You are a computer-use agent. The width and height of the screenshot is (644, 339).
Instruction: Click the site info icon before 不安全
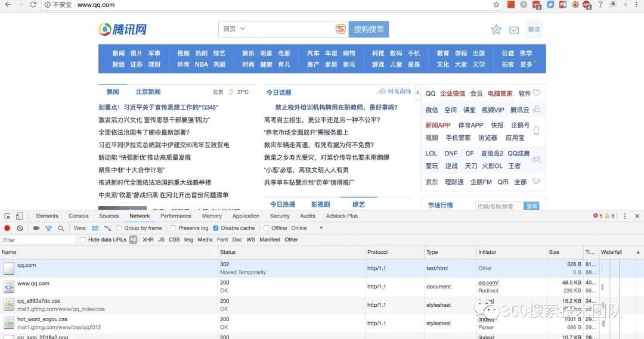pos(48,5)
